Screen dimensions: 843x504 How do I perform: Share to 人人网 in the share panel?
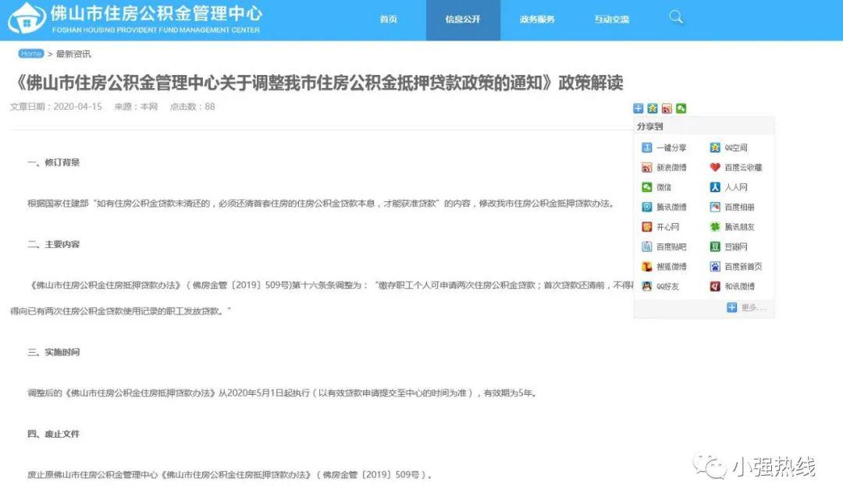pos(728,187)
